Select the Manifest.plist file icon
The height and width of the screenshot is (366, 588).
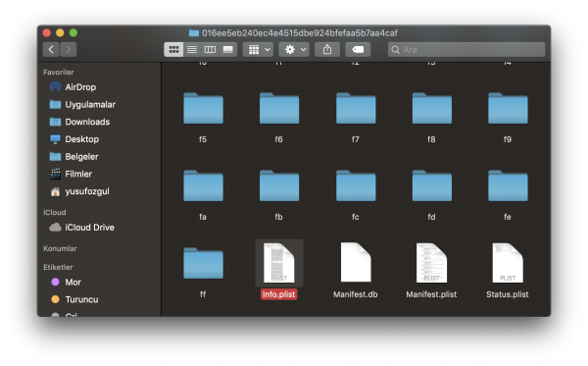[431, 263]
